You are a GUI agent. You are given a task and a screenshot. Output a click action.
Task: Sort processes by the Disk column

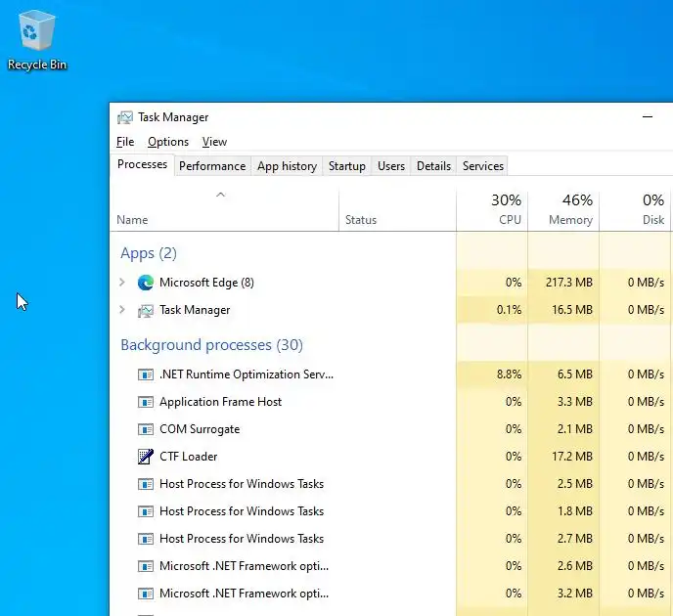coord(637,210)
